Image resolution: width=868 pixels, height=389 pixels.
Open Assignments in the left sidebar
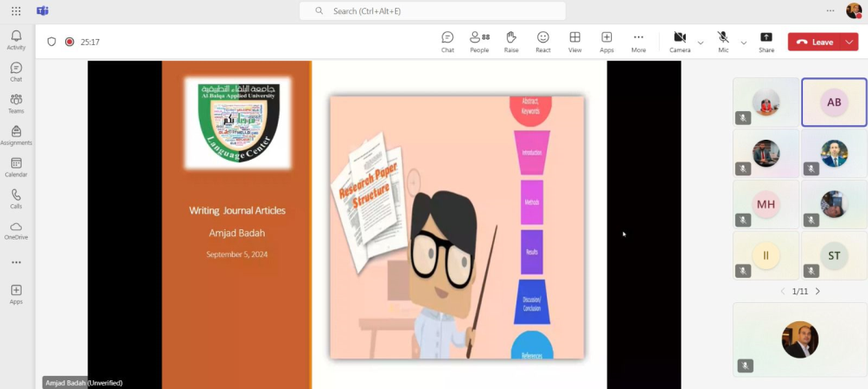tap(16, 135)
